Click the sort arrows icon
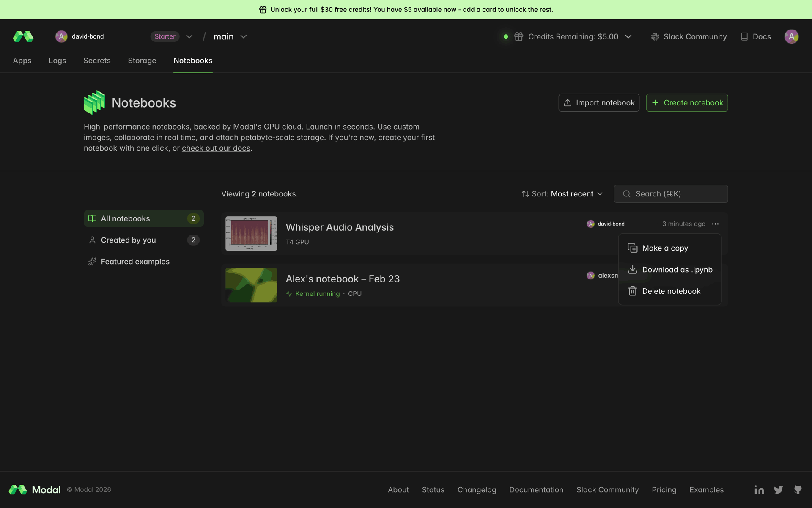This screenshot has height=508, width=812. click(x=525, y=194)
